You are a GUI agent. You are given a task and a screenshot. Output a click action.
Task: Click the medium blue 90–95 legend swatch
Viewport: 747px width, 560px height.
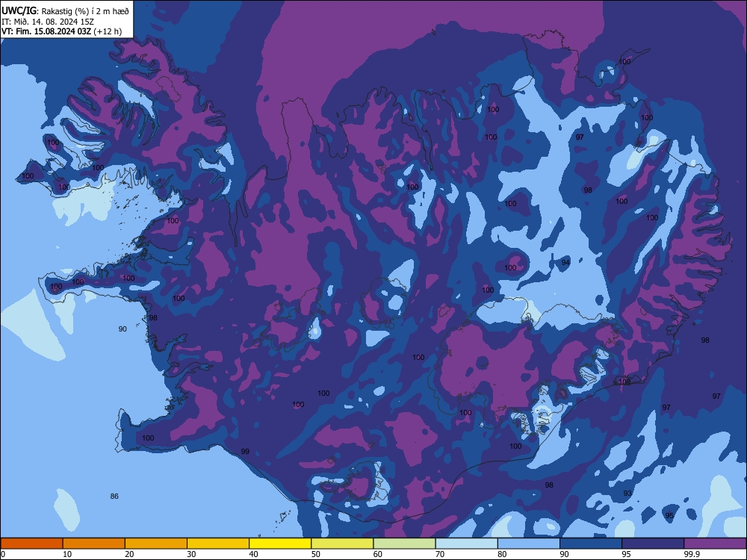pos(591,544)
